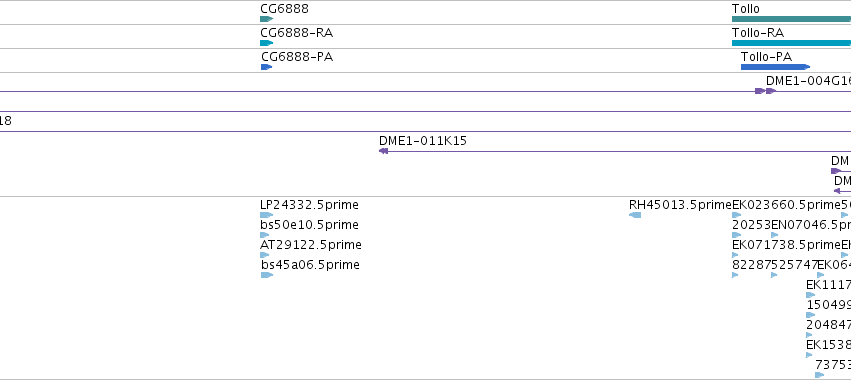851x380 pixels.
Task: Select the Tollo gene bar
Action: tap(791, 19)
